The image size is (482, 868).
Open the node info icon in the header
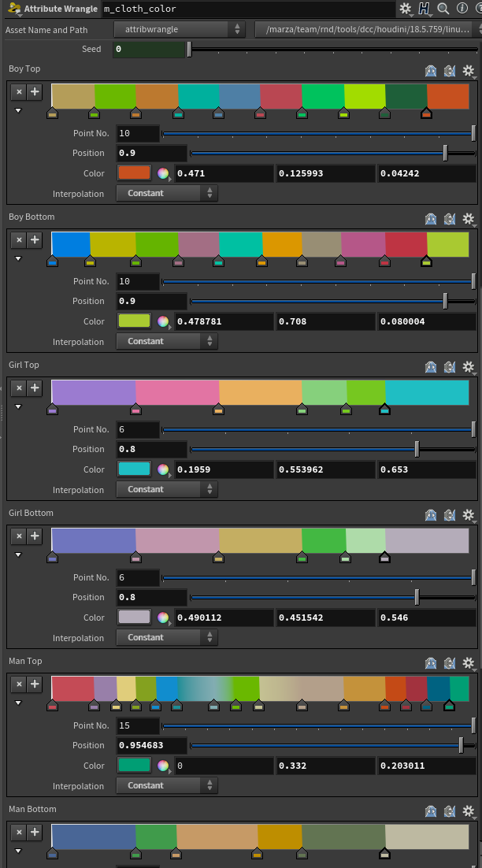point(462,9)
